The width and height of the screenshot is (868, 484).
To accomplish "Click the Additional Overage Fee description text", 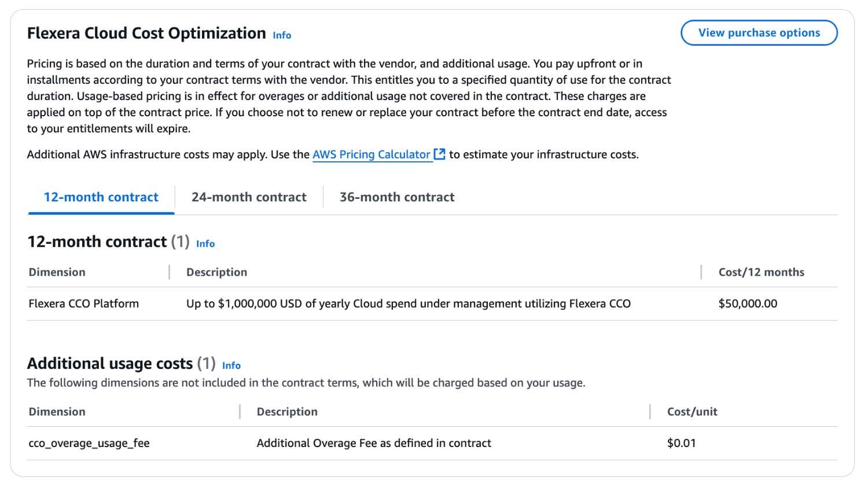I will click(x=373, y=443).
